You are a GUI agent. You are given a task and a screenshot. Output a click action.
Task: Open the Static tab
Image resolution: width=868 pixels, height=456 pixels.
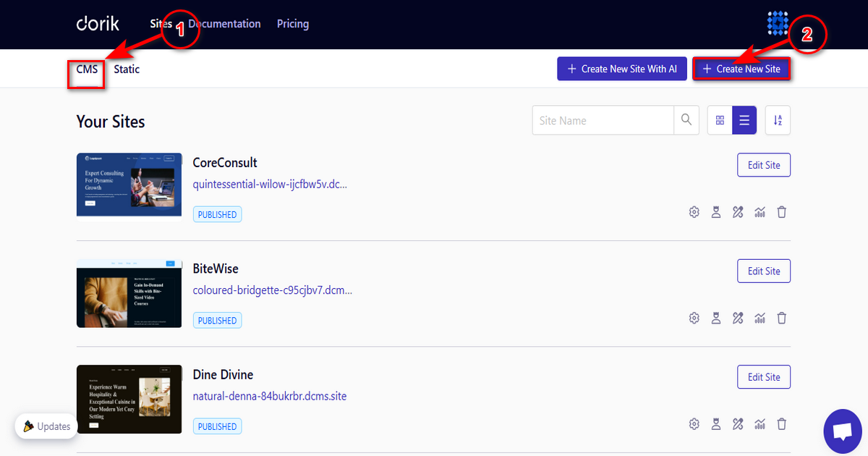point(127,69)
